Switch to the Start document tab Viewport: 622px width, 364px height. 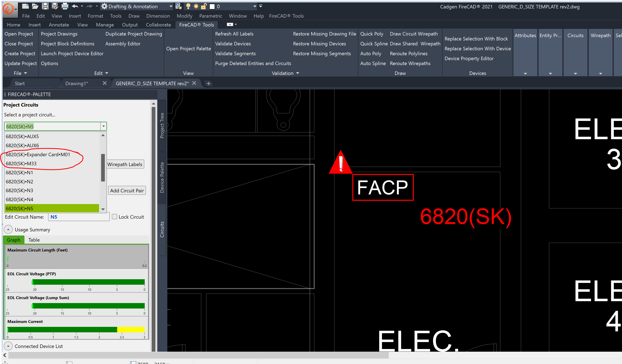click(20, 84)
